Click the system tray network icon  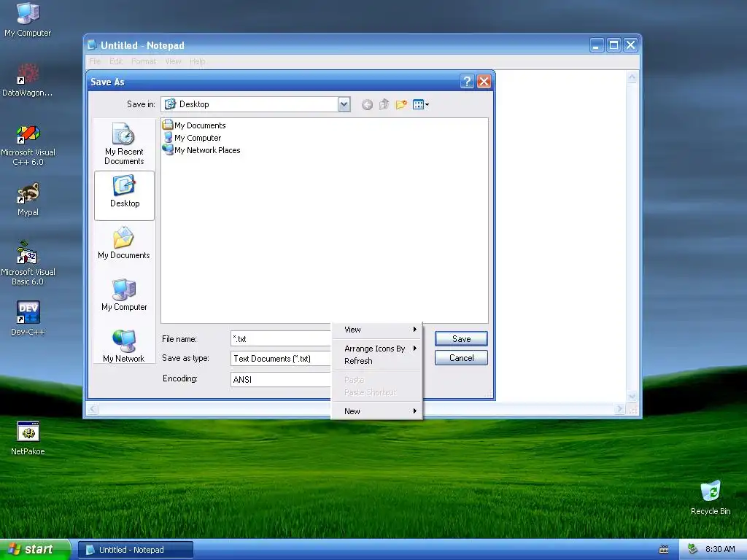693,550
